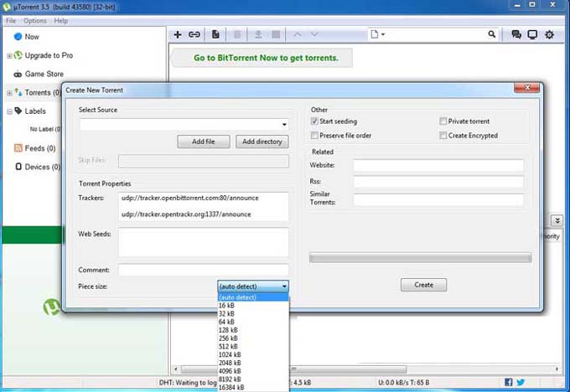Click the Create New Torrent document icon
570x392 pixels.
click(215, 34)
